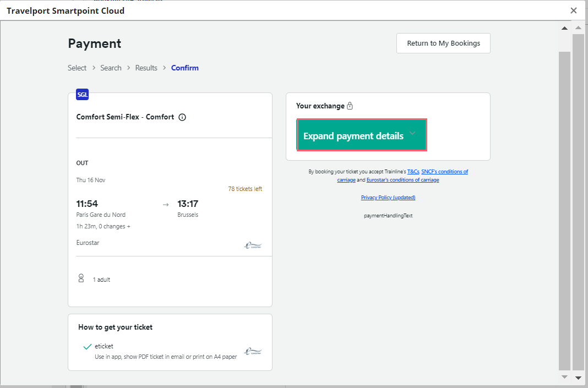
Task: Click the SGL badge on the ticket card
Action: pyautogui.click(x=83, y=95)
